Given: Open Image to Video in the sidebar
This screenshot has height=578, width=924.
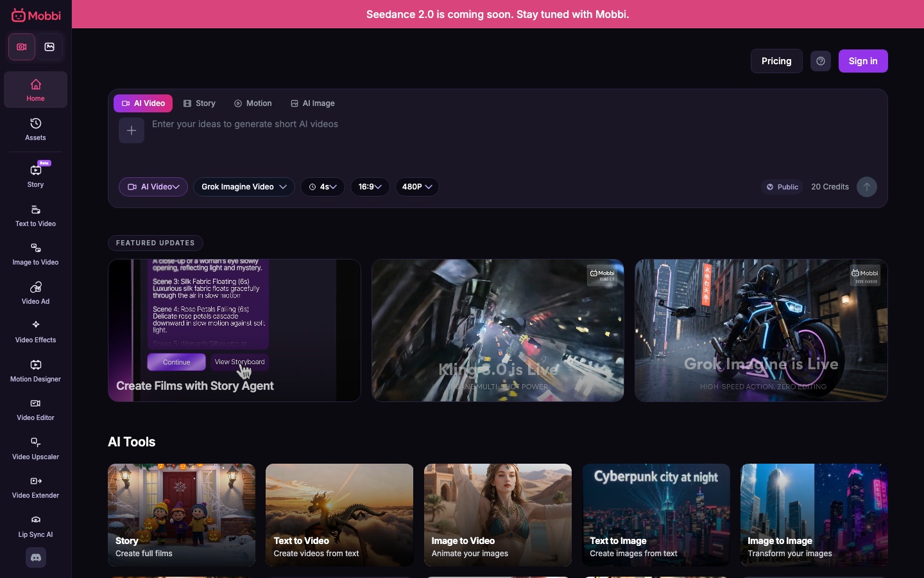Looking at the screenshot, I should (x=35, y=254).
